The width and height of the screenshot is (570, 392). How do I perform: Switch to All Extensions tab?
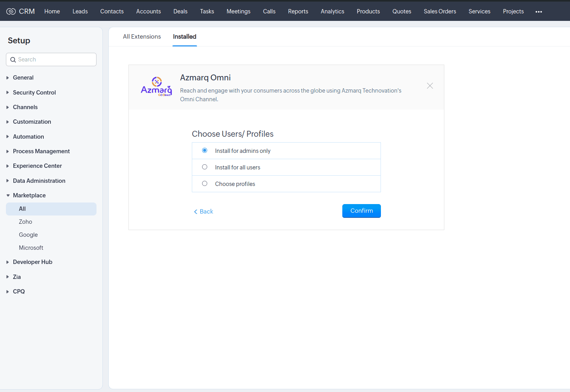click(x=142, y=37)
